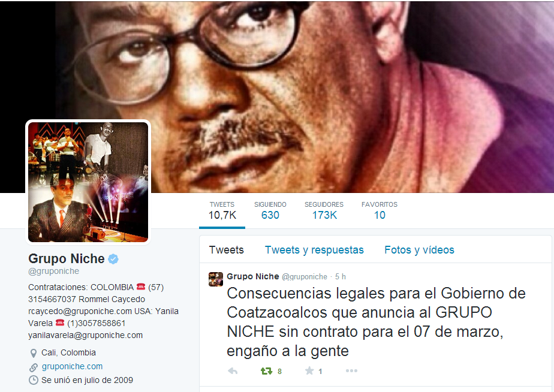Click the reply arrow icon under the tweet

pyautogui.click(x=233, y=371)
